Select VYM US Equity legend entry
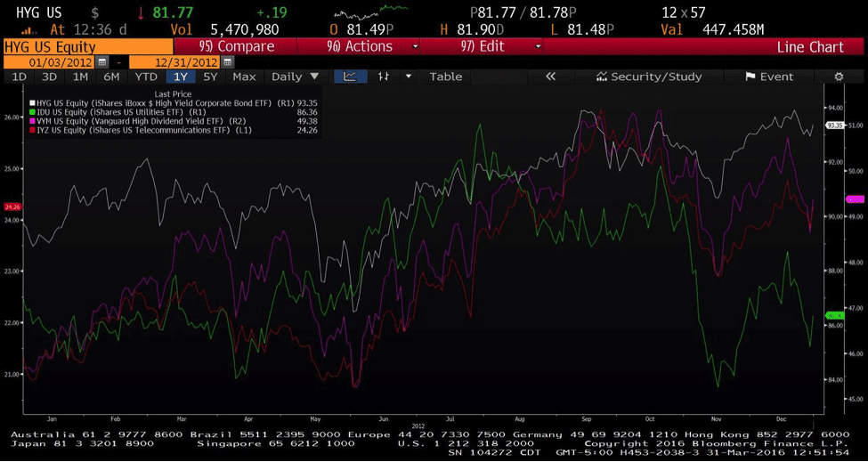 (x=174, y=120)
